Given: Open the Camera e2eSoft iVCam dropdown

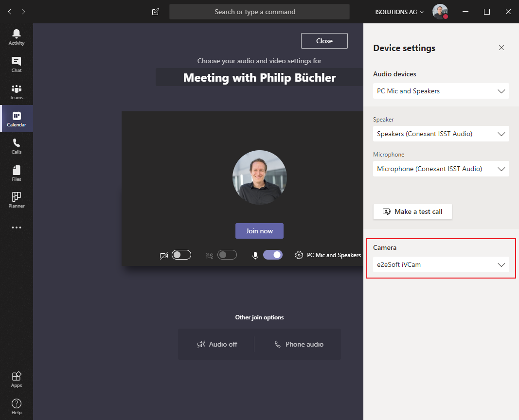Looking at the screenshot, I should point(441,264).
